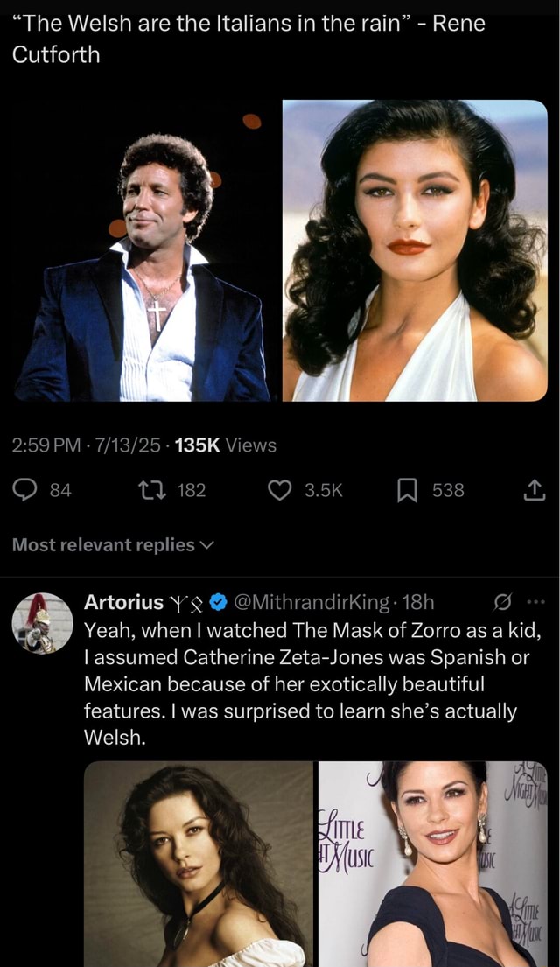View reply photo with Little Night Music backdrop

click(x=432, y=864)
